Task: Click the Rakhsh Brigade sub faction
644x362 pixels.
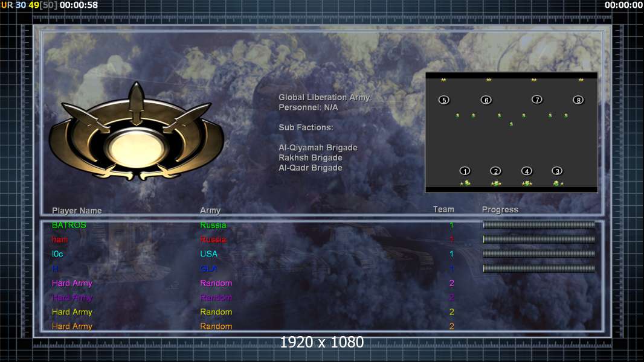Action: point(311,158)
